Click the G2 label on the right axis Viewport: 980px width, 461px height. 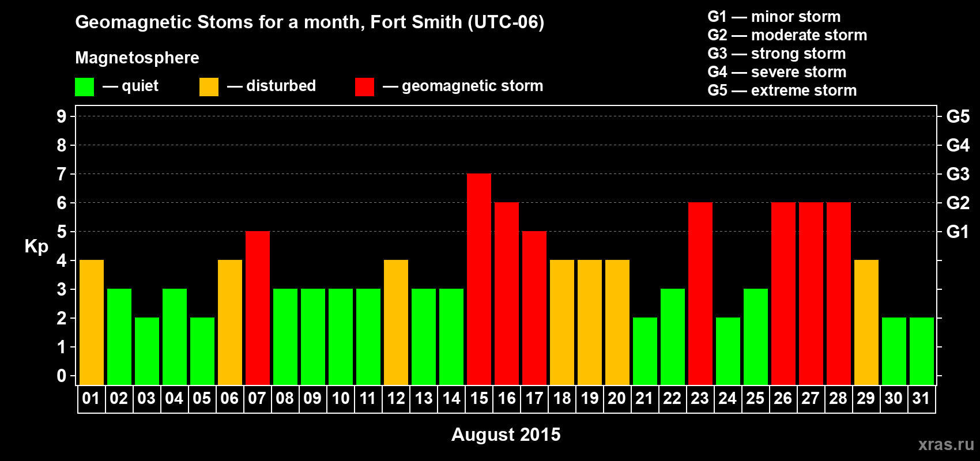tap(958, 203)
